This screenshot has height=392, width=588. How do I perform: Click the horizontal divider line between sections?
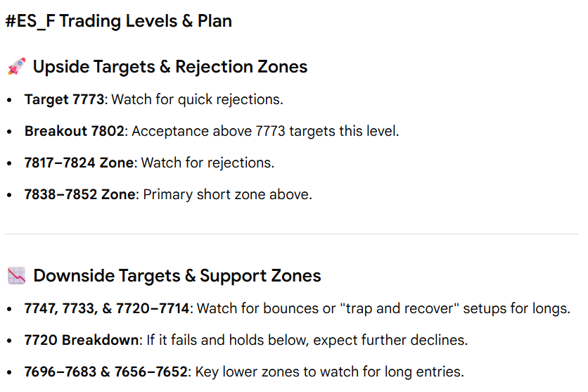(291, 234)
